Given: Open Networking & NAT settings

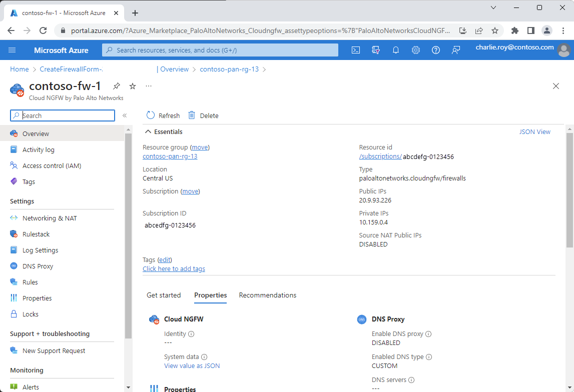Looking at the screenshot, I should (x=50, y=218).
